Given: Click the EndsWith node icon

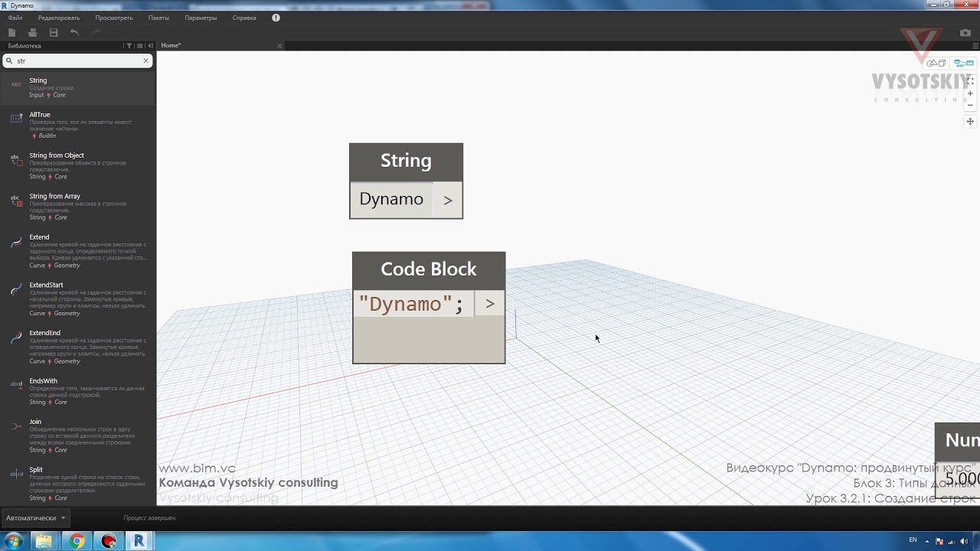Looking at the screenshot, I should tap(16, 384).
